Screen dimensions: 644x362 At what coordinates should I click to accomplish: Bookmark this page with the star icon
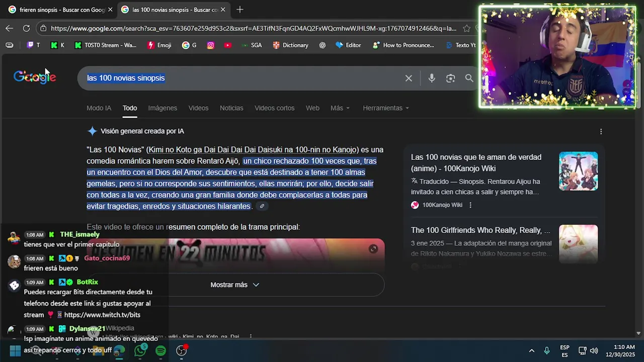466,28
